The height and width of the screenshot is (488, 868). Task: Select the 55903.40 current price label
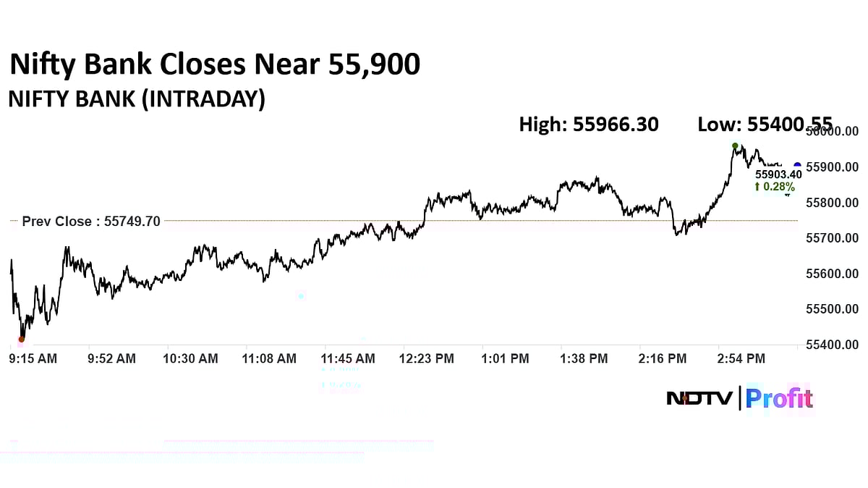[x=778, y=174]
